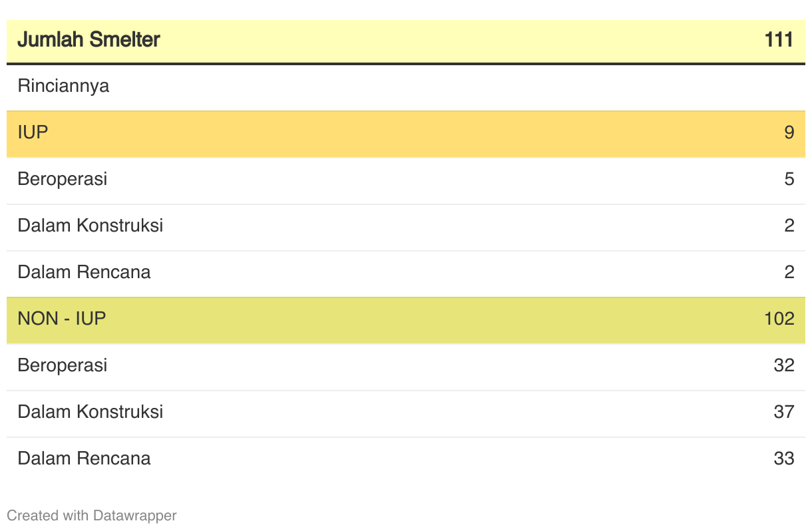Open the Created with Datawrapper link
Viewport: 812px width, 531px height.
click(91, 516)
